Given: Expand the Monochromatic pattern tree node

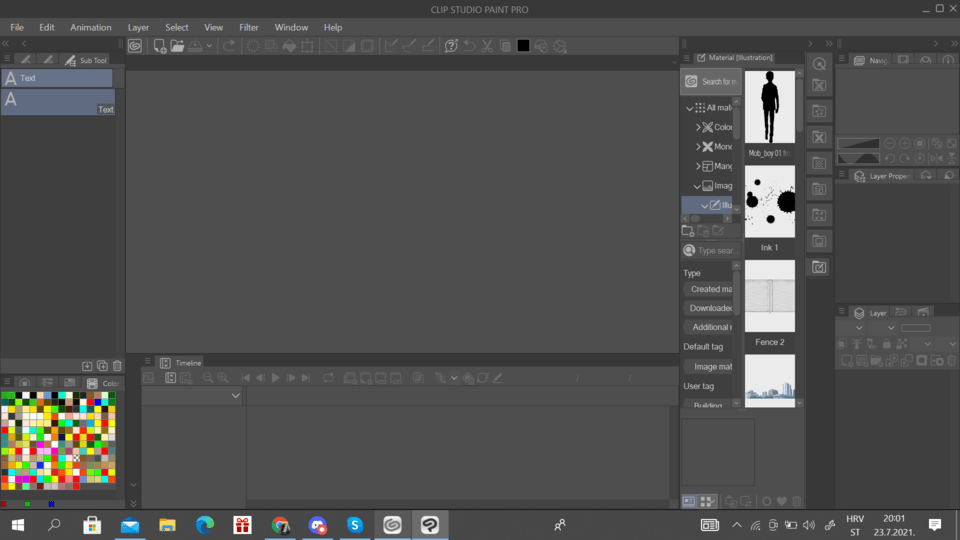Looking at the screenshot, I should pyautogui.click(x=698, y=147).
